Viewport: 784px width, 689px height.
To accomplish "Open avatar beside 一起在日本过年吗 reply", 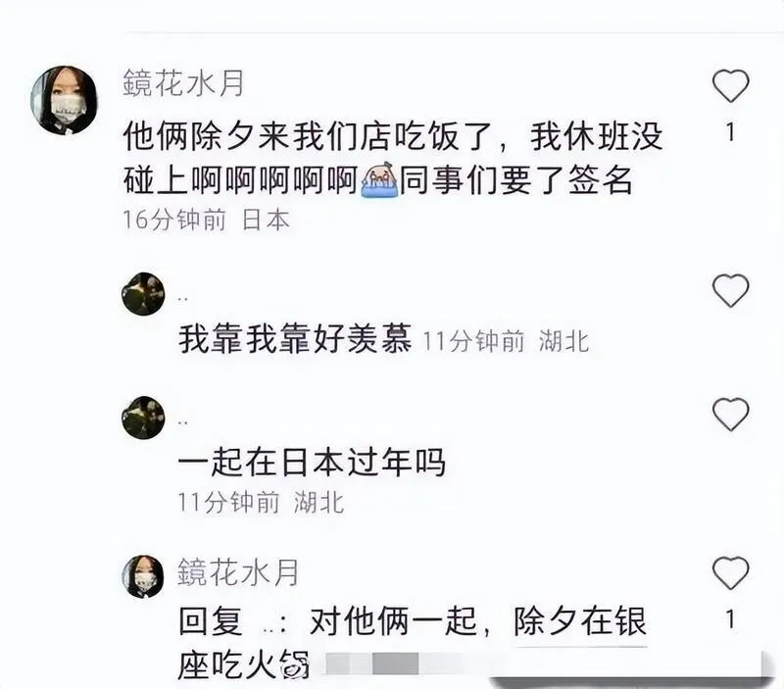I will tap(143, 418).
